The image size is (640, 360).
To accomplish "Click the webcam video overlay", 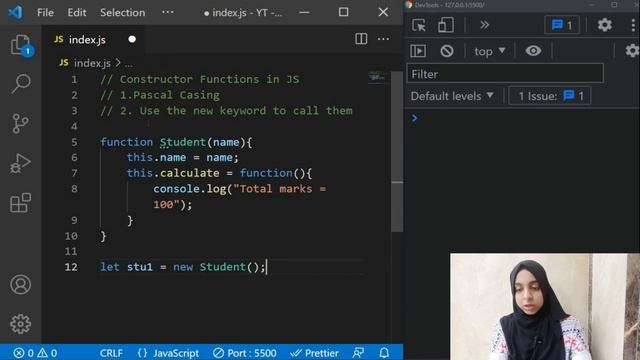I will pyautogui.click(x=545, y=307).
